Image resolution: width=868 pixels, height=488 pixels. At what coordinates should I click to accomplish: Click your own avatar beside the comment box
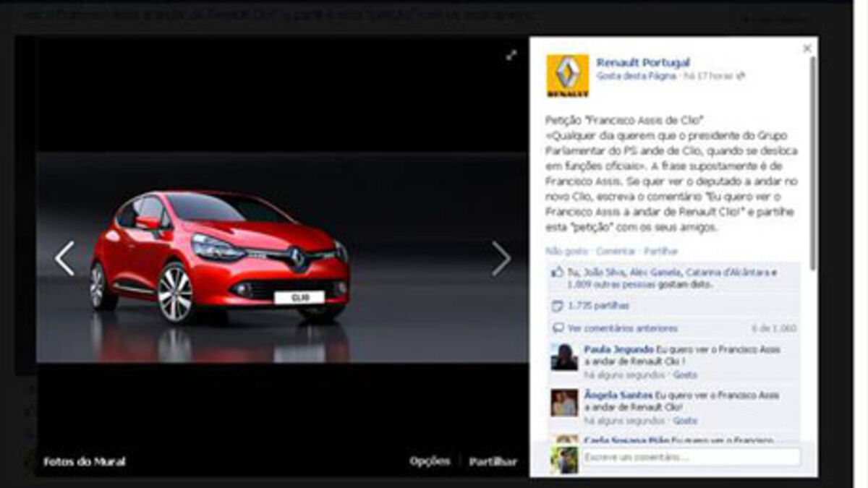[x=564, y=460]
